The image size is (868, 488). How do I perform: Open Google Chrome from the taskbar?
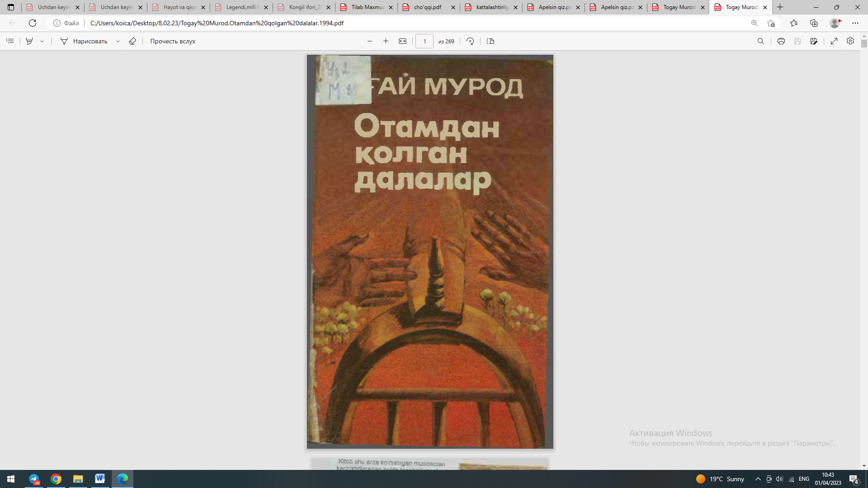(56, 479)
